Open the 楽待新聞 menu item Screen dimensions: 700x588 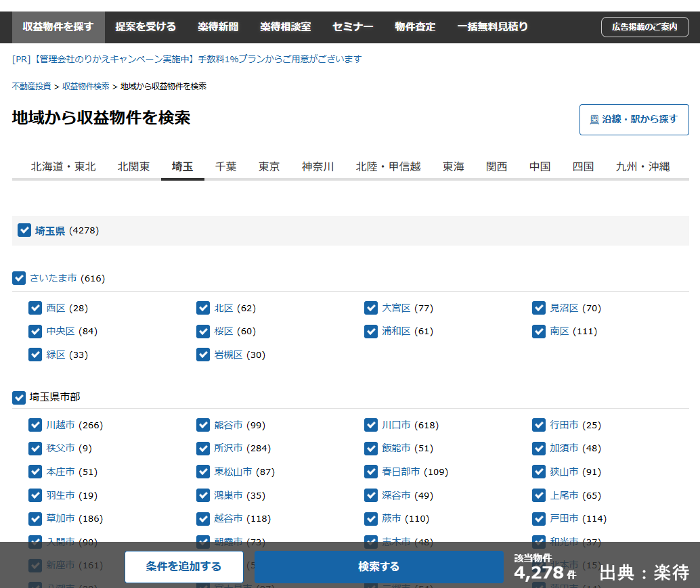point(218,27)
